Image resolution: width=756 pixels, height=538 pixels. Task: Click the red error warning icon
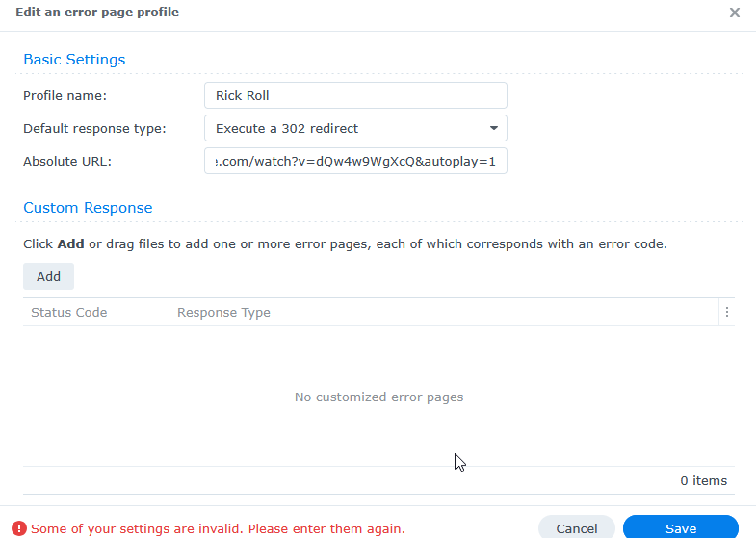pos(19,528)
